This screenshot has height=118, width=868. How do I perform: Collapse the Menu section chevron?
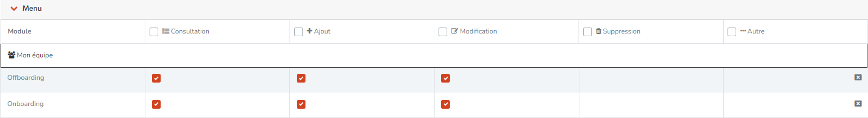[x=14, y=8]
